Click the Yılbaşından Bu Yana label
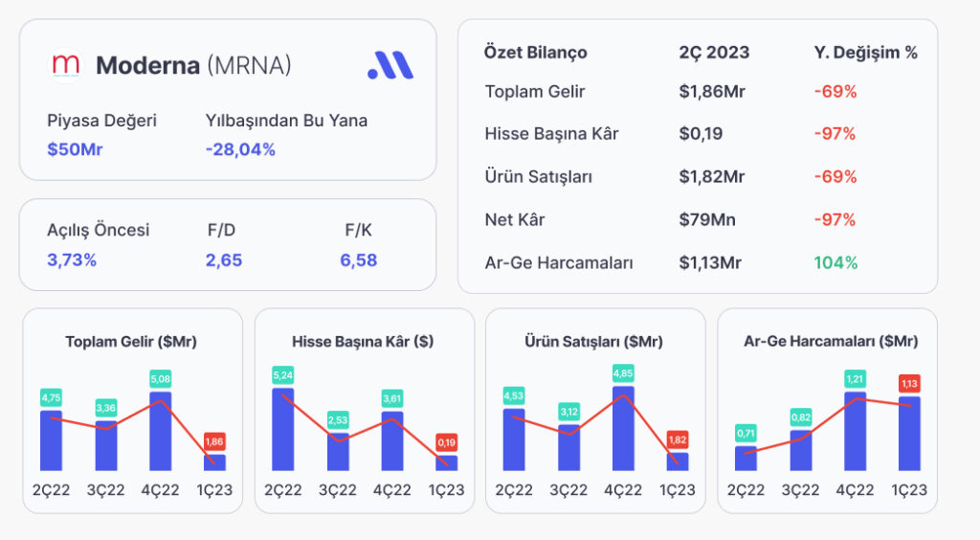Viewport: 980px width, 540px height. point(286,120)
